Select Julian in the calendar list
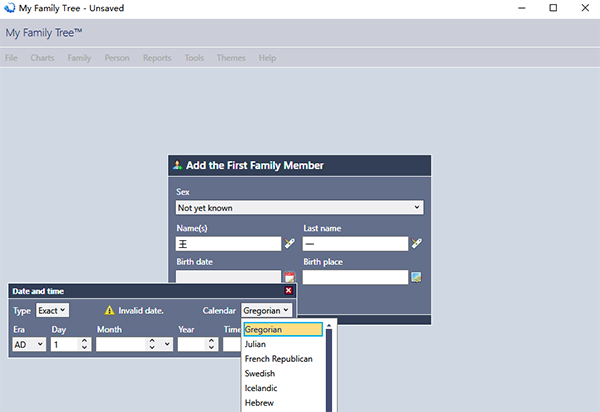This screenshot has height=412, width=600. tap(283, 344)
